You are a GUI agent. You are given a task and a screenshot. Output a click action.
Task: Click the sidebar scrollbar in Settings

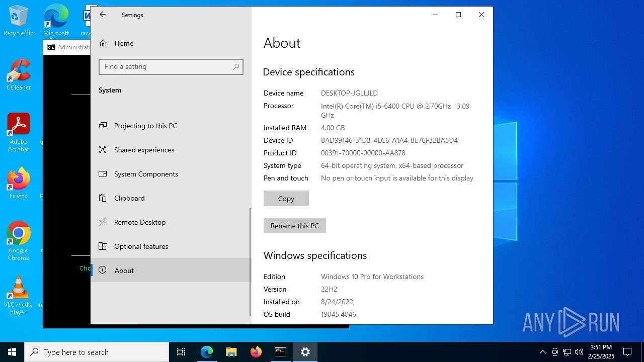(x=250, y=262)
